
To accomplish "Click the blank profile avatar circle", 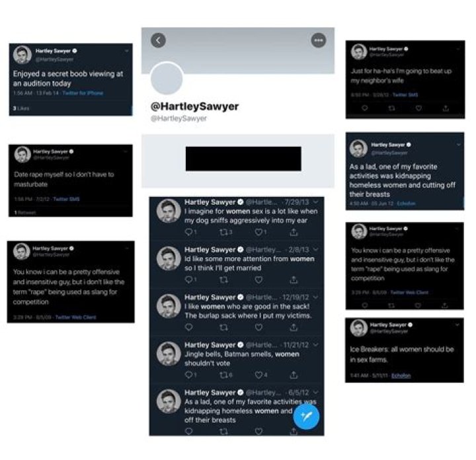I will point(167,78).
